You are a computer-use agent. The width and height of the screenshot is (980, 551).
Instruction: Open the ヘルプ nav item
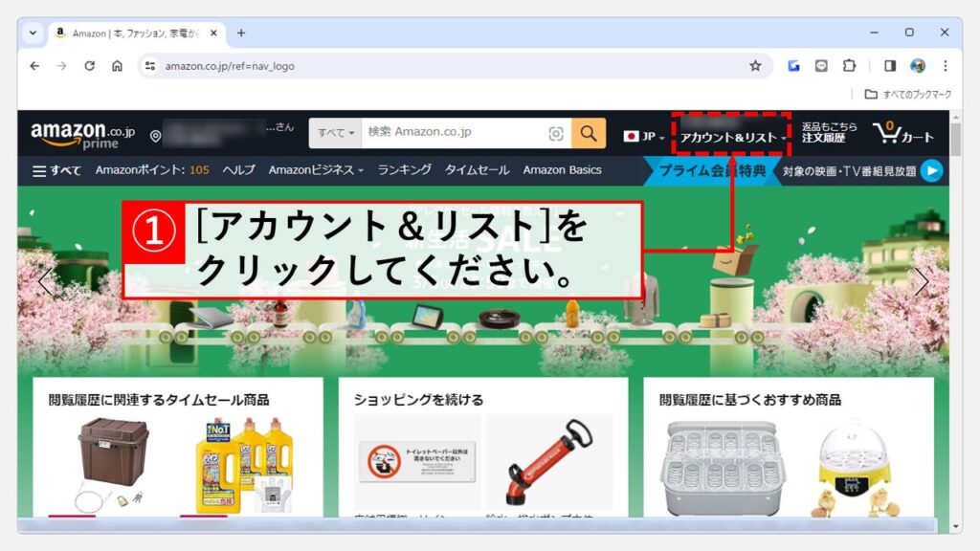[238, 170]
